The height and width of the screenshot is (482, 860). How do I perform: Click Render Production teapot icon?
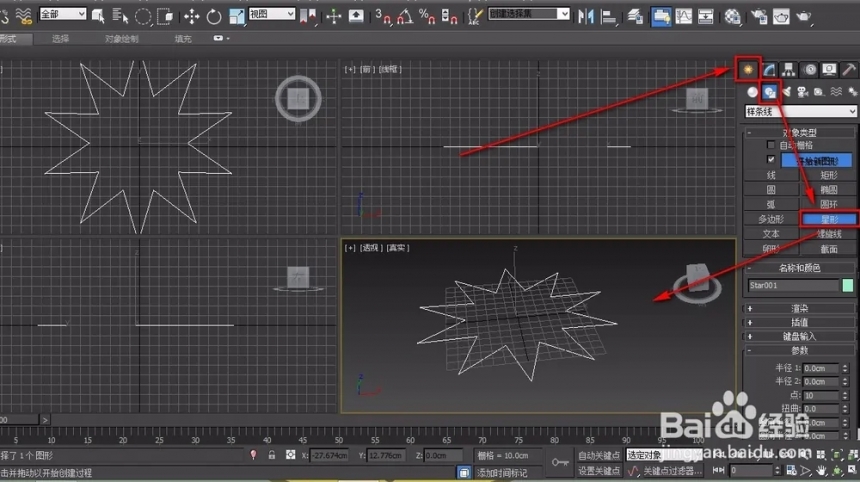(804, 16)
